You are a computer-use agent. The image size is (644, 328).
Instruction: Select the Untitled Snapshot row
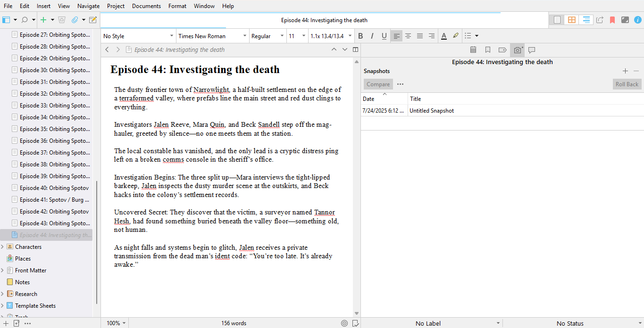click(x=432, y=111)
